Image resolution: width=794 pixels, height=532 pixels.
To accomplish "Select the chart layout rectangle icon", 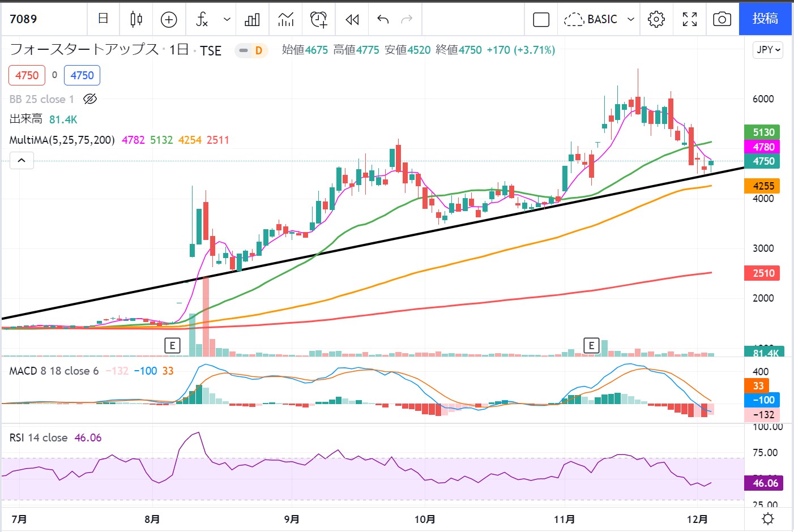I will tap(541, 19).
